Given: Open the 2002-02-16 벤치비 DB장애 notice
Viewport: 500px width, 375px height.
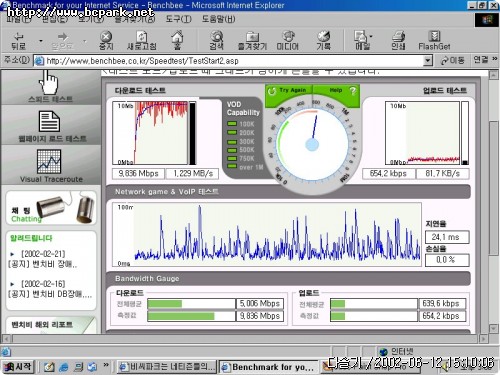Looking at the screenshot, I should pos(50,289).
